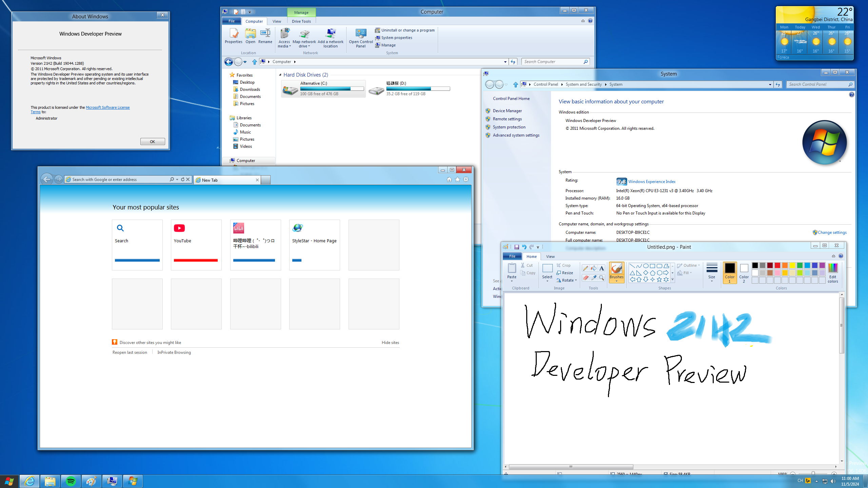Click the browser Home icon
The width and height of the screenshot is (868, 488).
coord(449,180)
